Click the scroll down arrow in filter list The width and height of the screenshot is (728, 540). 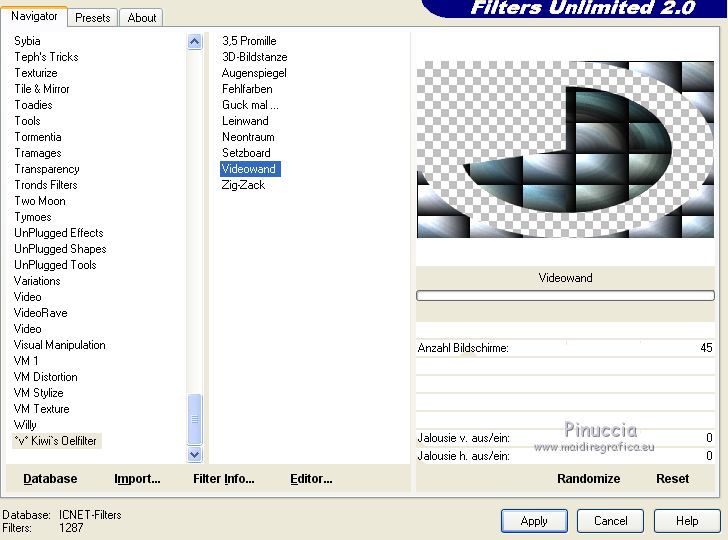tap(195, 455)
